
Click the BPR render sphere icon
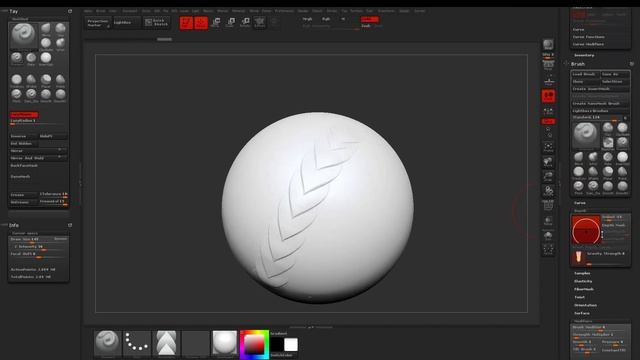coord(548,44)
